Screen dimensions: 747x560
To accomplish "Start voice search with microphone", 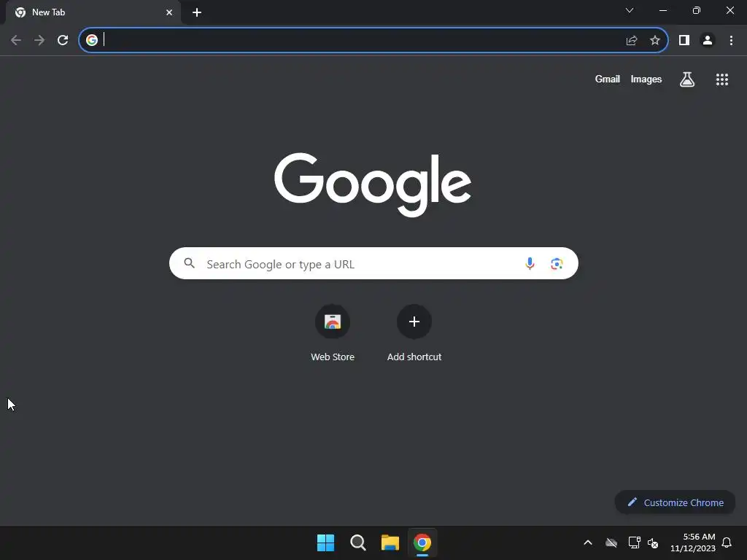I will click(x=530, y=263).
